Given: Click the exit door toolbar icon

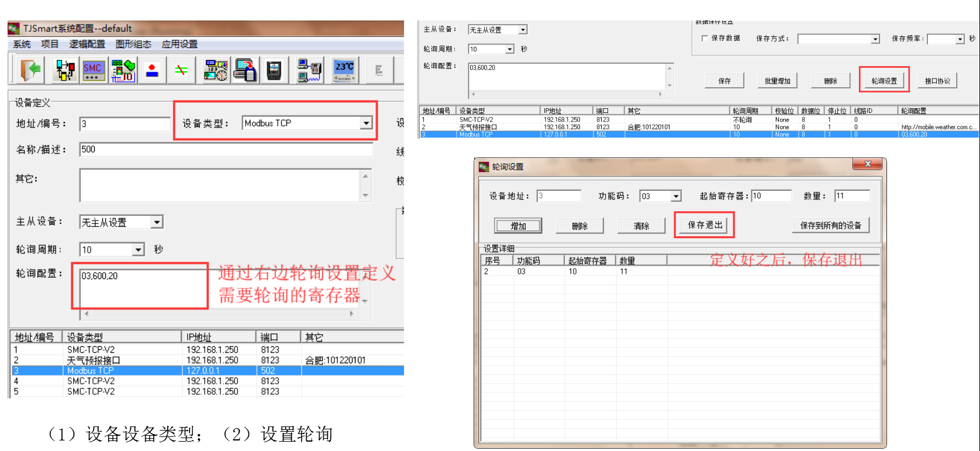Looking at the screenshot, I should (x=30, y=70).
